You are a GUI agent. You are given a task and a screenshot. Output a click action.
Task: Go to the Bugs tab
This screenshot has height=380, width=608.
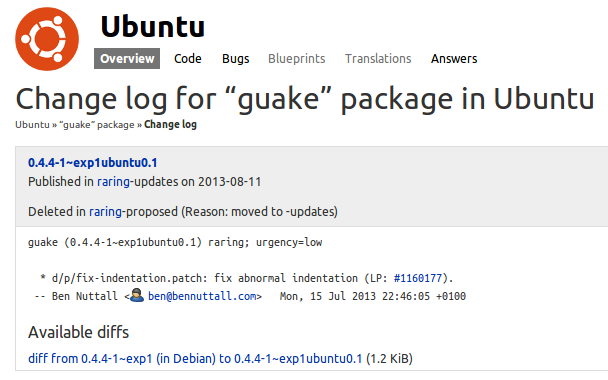pyautogui.click(x=235, y=59)
